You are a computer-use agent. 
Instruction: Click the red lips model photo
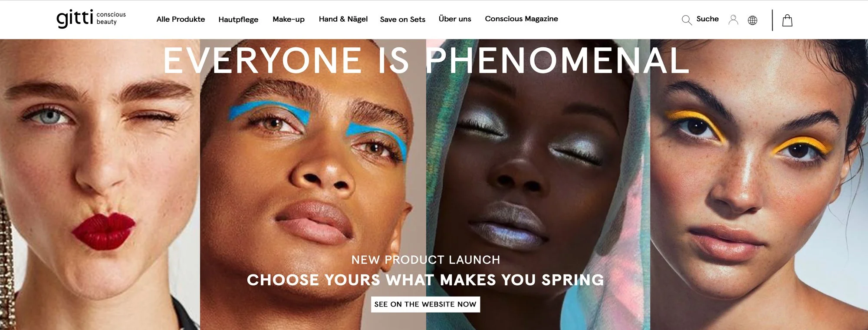click(x=100, y=185)
